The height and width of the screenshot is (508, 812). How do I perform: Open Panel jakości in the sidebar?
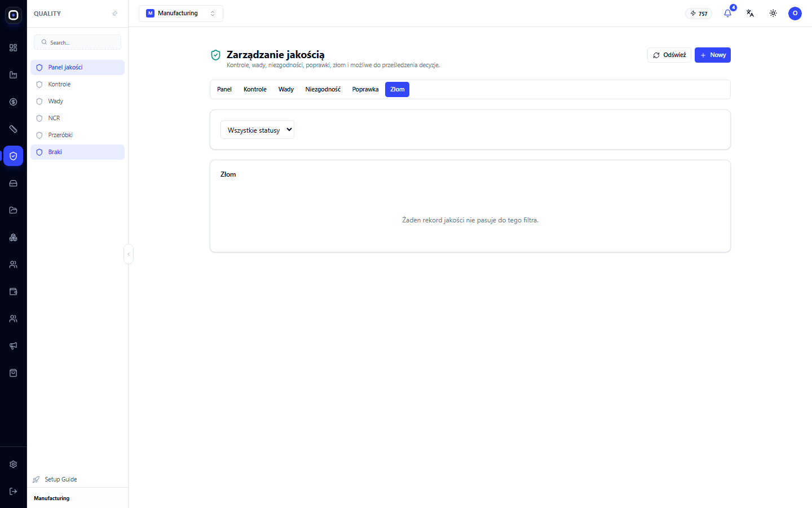click(x=77, y=67)
